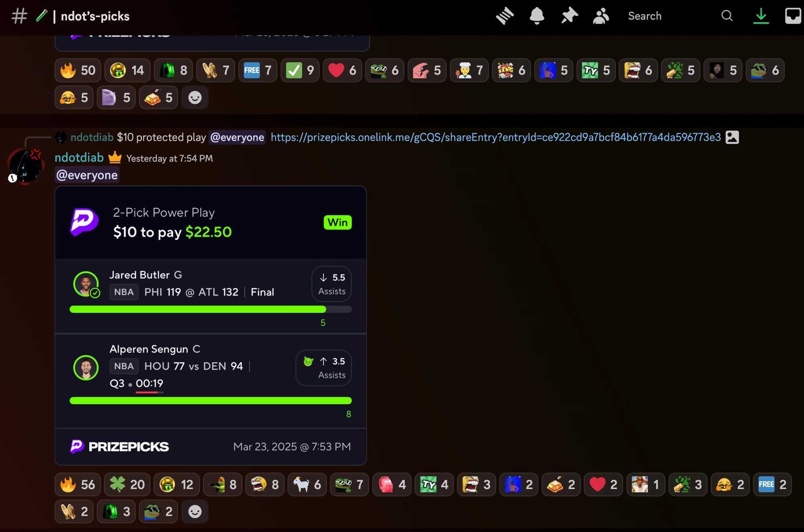Toggle the TY reaction with 4
The height and width of the screenshot is (532, 804).
434,485
